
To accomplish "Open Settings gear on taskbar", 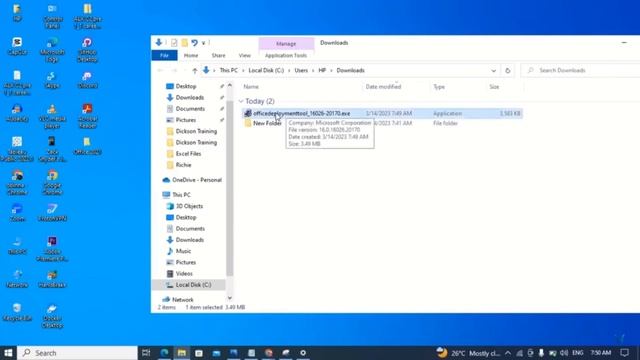I will pos(303,353).
